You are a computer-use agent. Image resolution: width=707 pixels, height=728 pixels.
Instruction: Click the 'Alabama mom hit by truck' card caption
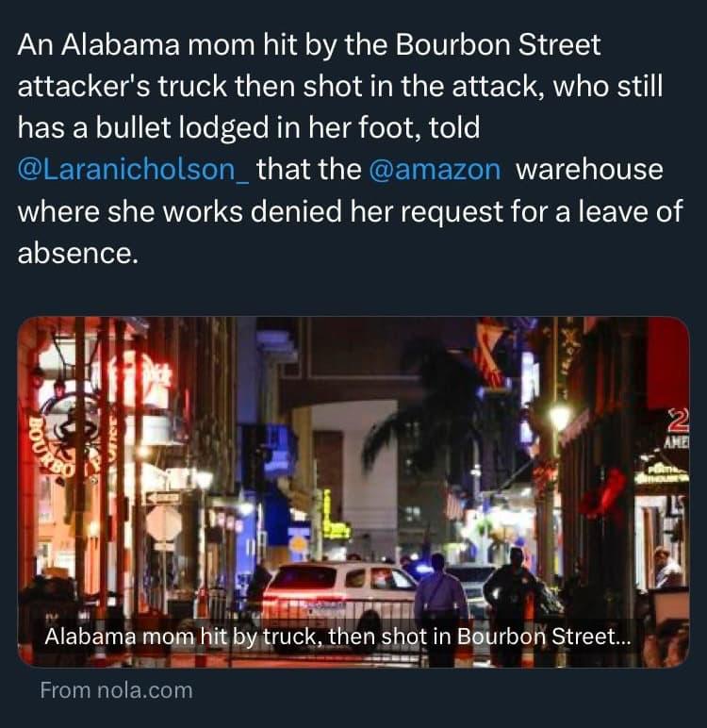point(338,637)
